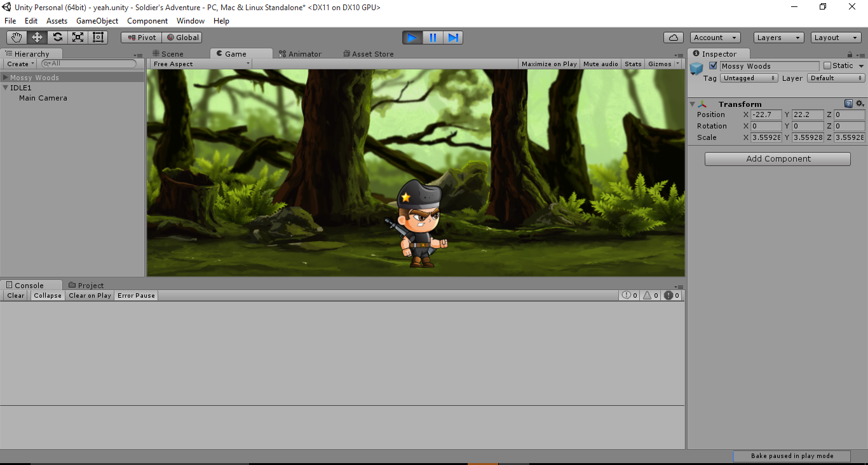The width and height of the screenshot is (868, 465).
Task: Open the cloud services icon
Action: [x=673, y=38]
